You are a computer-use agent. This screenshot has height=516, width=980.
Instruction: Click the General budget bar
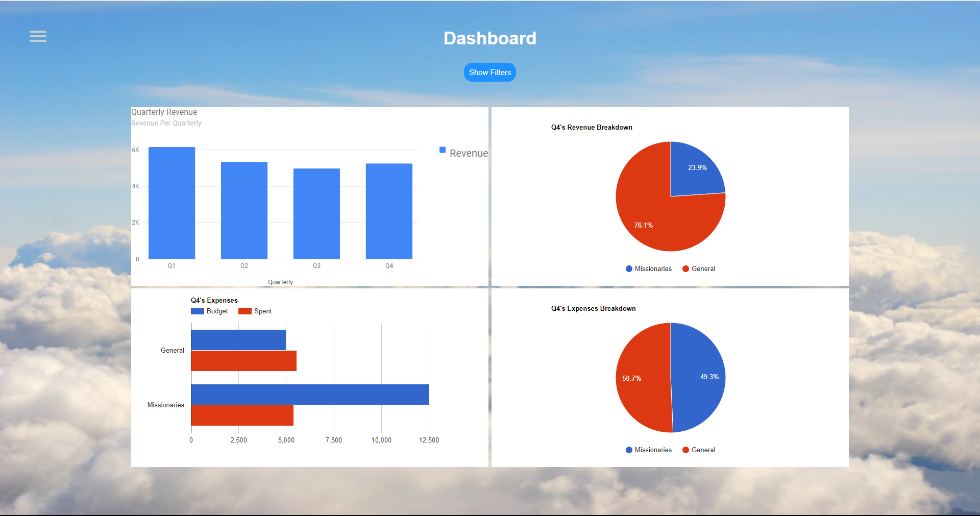pos(238,340)
